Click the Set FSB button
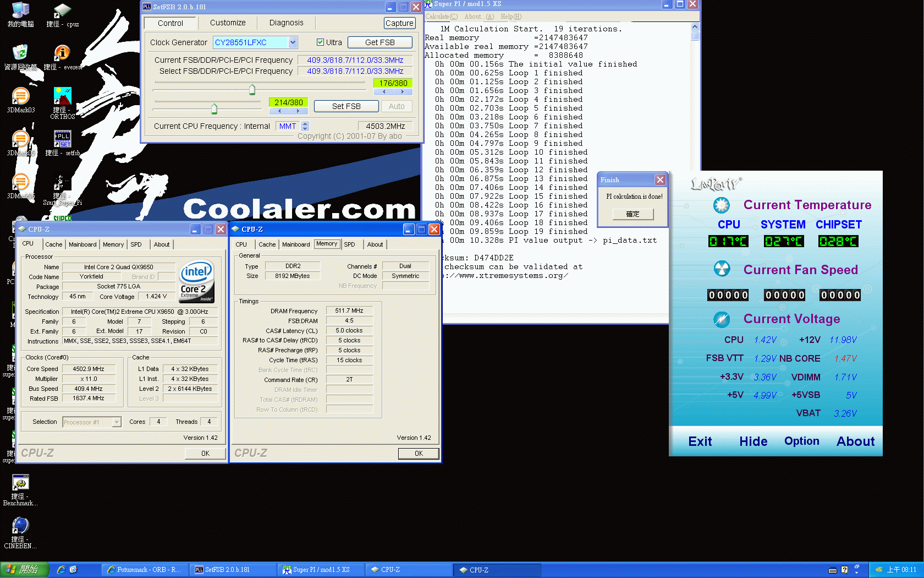This screenshot has width=924, height=578. 346,106
